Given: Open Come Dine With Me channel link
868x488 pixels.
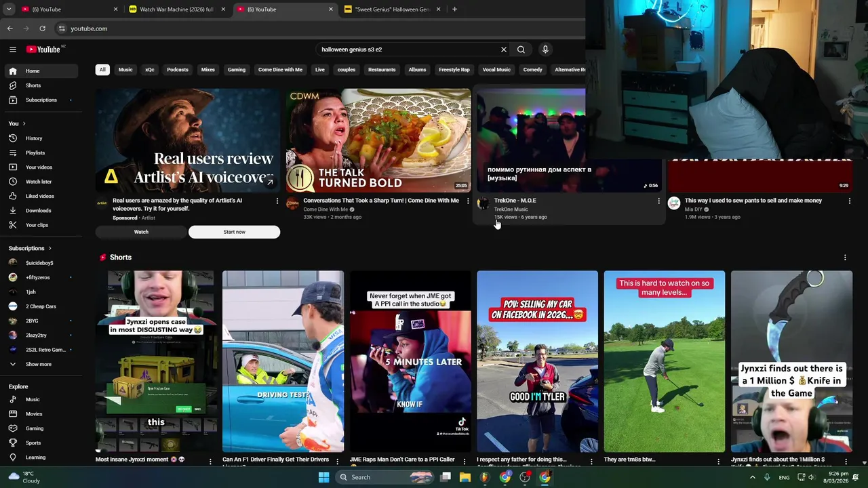Looking at the screenshot, I should click(x=325, y=209).
